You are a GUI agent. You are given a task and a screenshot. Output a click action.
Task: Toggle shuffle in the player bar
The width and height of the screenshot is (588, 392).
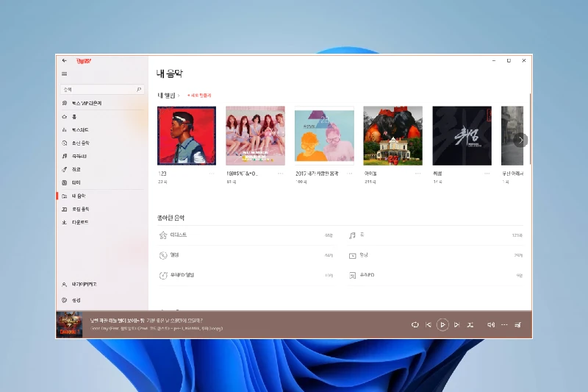tap(470, 325)
